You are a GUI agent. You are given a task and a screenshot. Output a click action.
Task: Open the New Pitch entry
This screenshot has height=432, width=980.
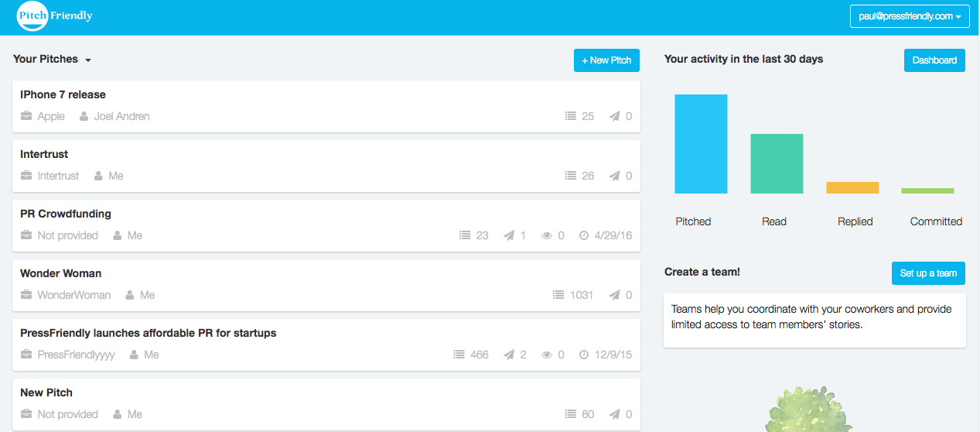click(46, 393)
